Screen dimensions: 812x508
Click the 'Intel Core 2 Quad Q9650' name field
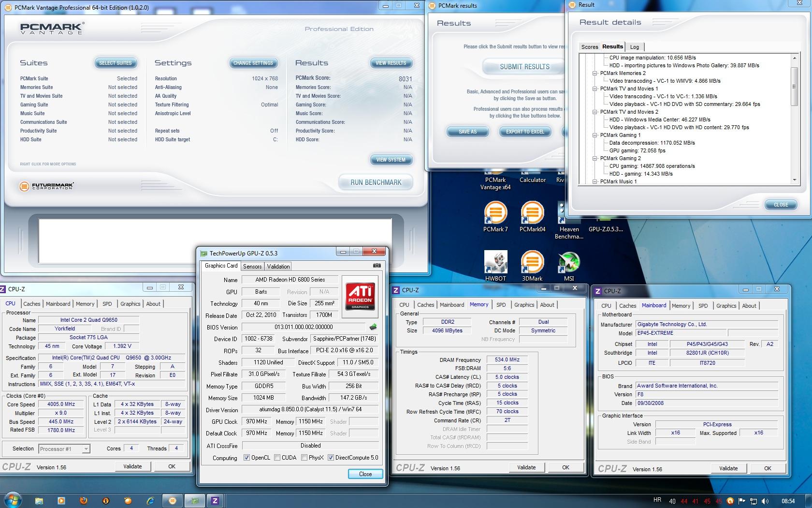point(89,320)
